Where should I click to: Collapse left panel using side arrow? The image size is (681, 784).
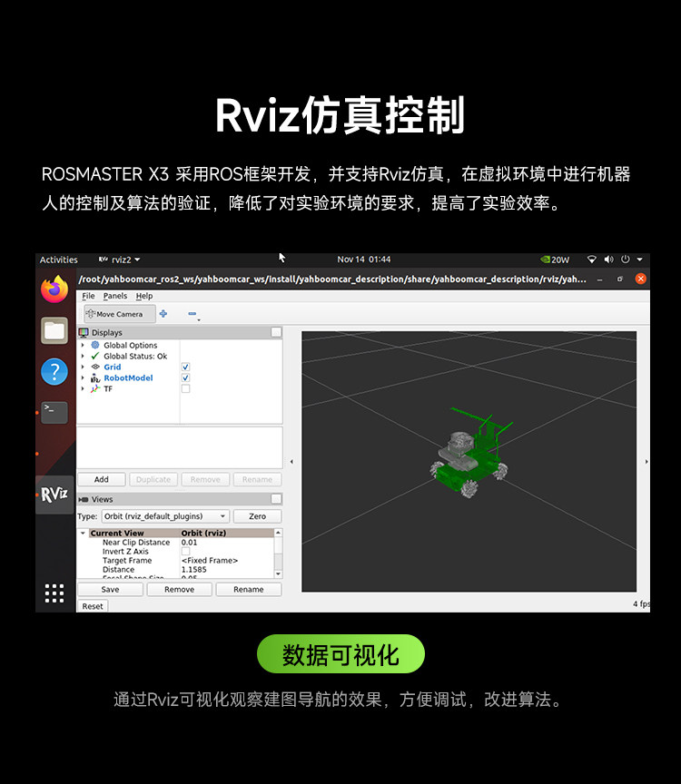point(291,462)
